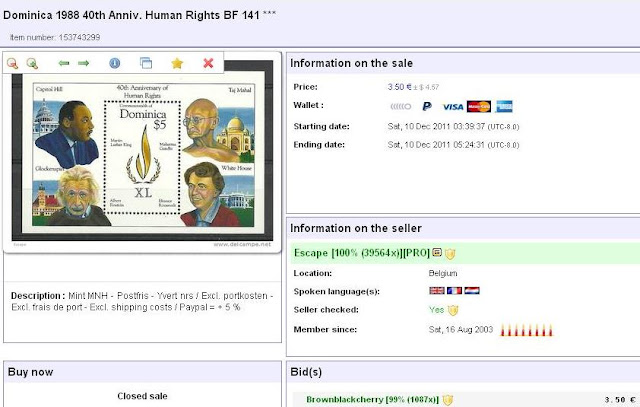Click the shield badge next to Escape
Screen dimensions: 640x407
click(x=450, y=254)
